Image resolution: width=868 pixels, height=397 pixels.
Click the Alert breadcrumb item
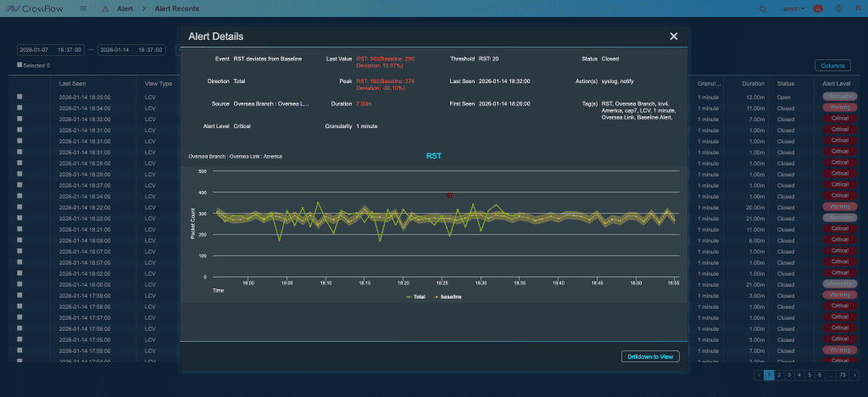pyautogui.click(x=125, y=8)
